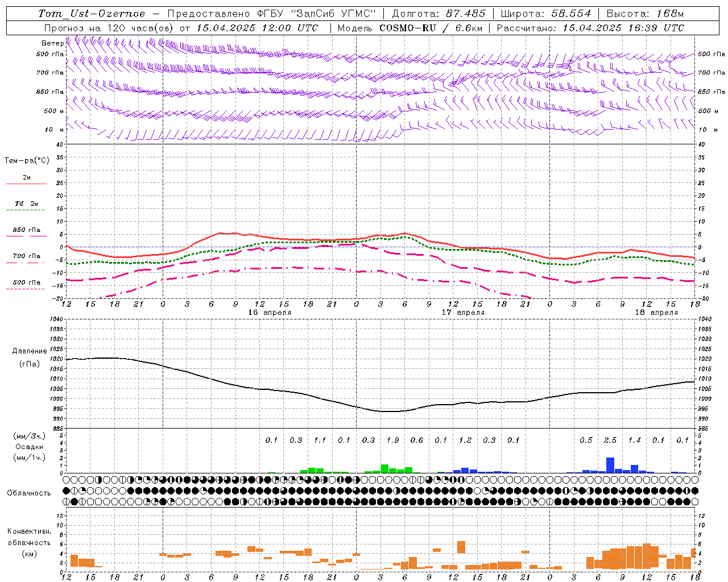Select the 1.1 precipitation total value
Image resolution: width=728 pixels, height=582 pixels.
pos(320,440)
